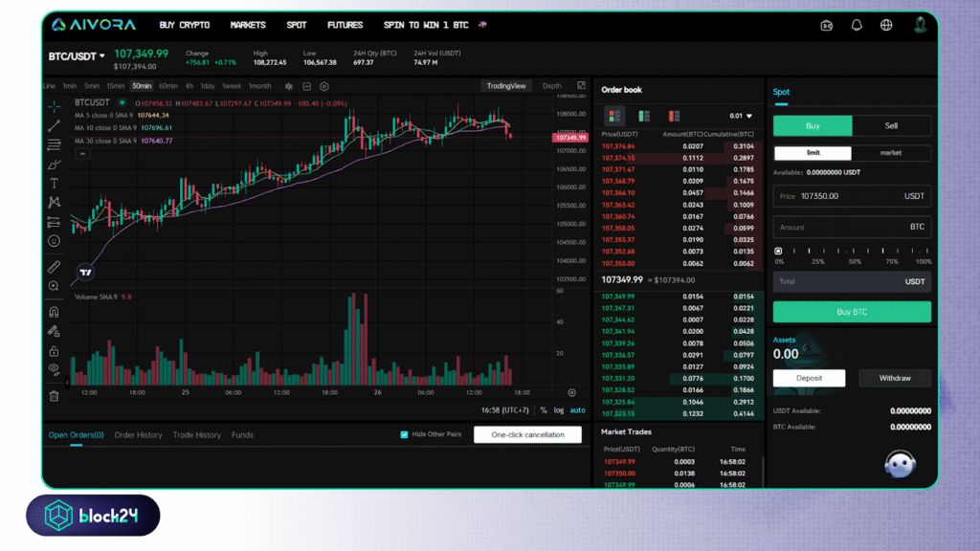Delete drawings with the trash icon
This screenshot has height=551, width=980.
[54, 395]
